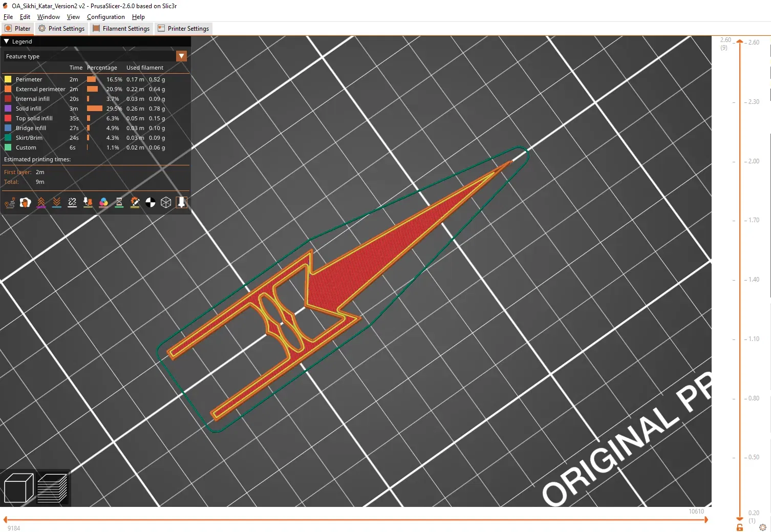Toggle Custom G-codes gear-pencil icon
Screen dimensions: 771x532
point(135,203)
